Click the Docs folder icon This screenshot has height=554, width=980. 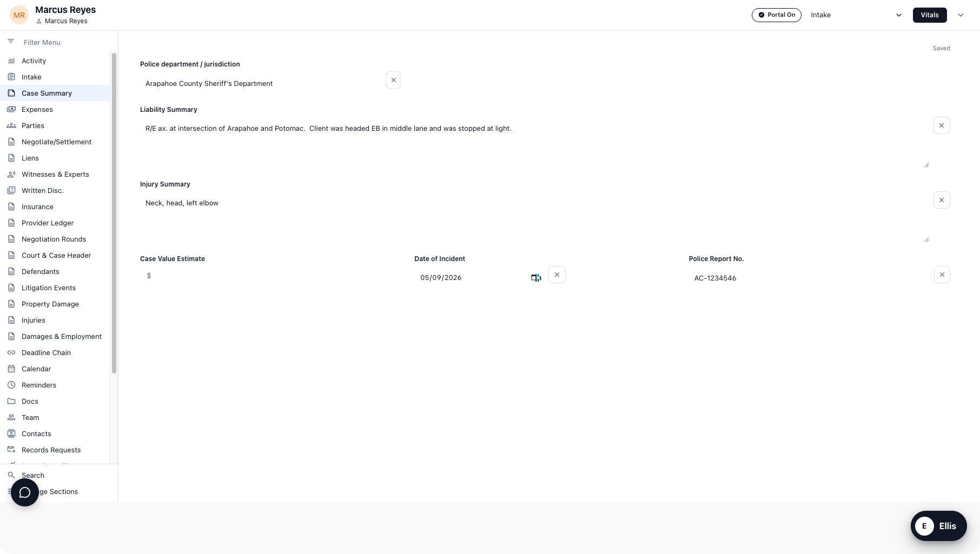point(11,402)
